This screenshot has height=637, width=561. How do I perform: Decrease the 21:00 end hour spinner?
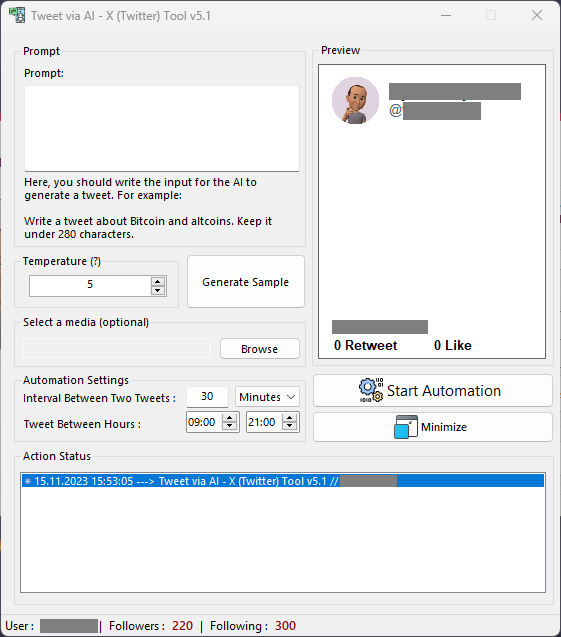tap(289, 426)
